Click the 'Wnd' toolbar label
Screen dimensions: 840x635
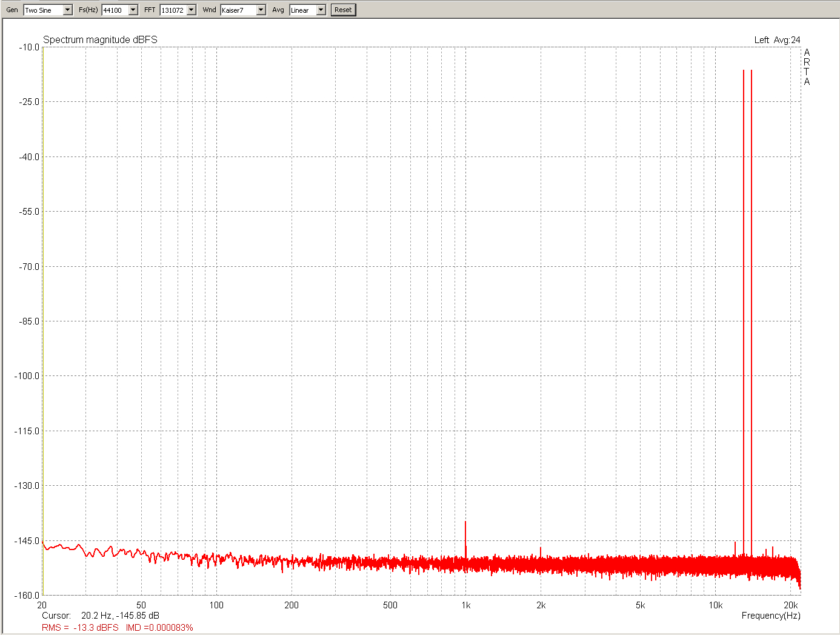click(209, 10)
